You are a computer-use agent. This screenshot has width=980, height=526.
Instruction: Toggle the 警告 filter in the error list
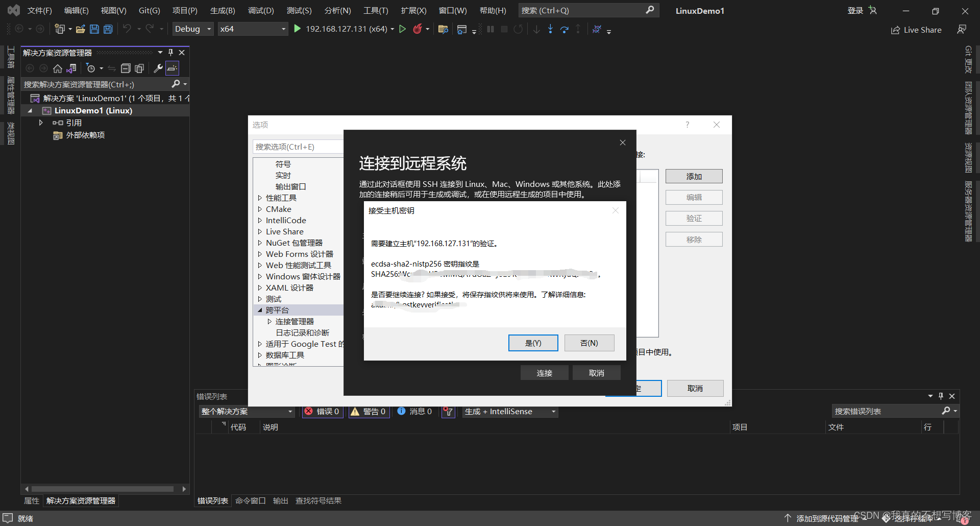pyautogui.click(x=369, y=411)
